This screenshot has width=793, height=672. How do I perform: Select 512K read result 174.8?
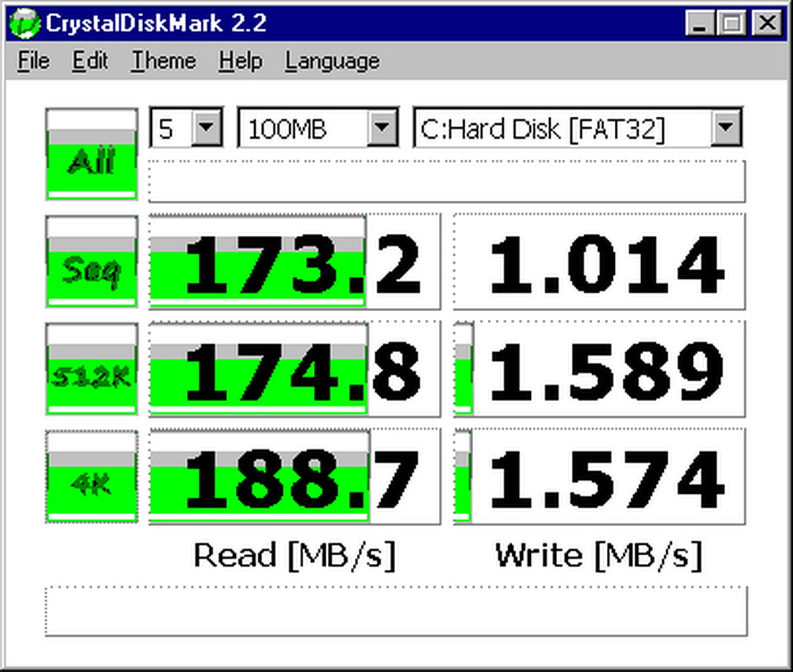295,370
